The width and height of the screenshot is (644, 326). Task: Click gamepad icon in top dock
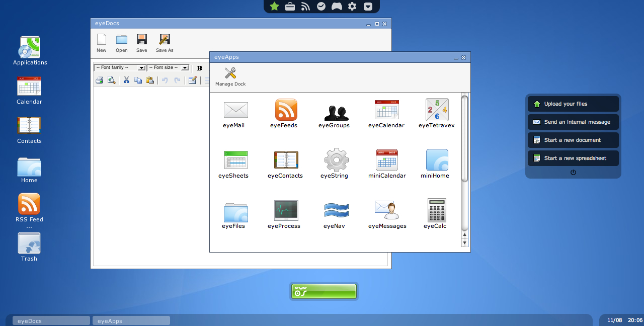(x=337, y=6)
